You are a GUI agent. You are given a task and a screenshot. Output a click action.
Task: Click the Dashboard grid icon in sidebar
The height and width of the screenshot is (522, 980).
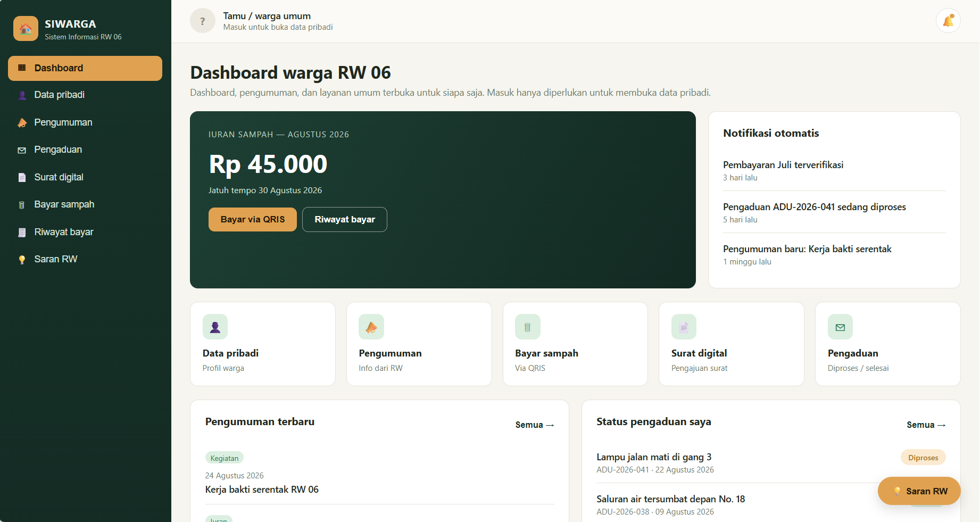click(22, 68)
